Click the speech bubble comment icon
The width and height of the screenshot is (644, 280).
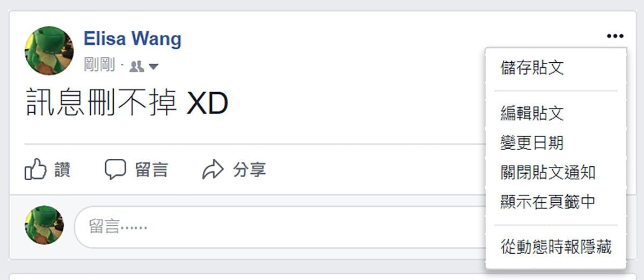click(x=115, y=170)
